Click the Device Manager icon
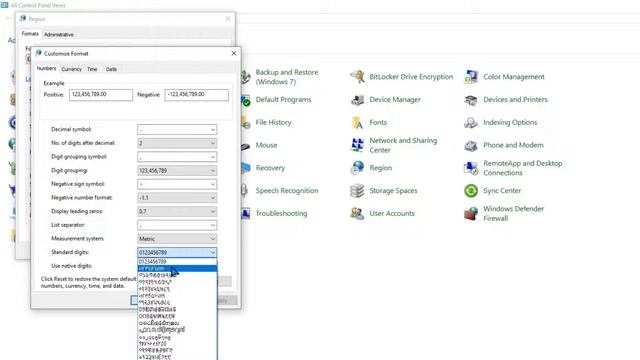 click(x=358, y=100)
